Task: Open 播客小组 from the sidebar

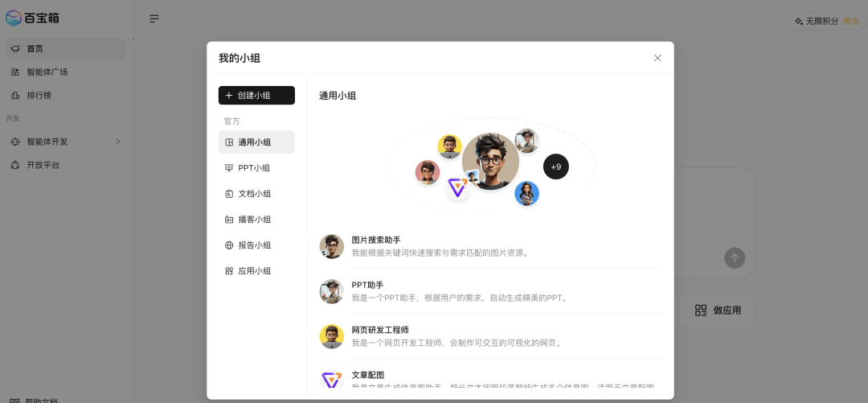Action: 256,220
